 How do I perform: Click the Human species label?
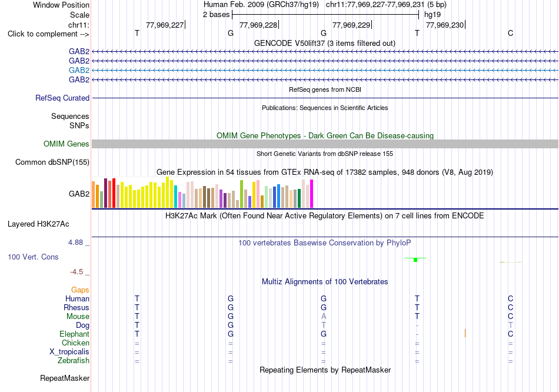click(x=77, y=299)
